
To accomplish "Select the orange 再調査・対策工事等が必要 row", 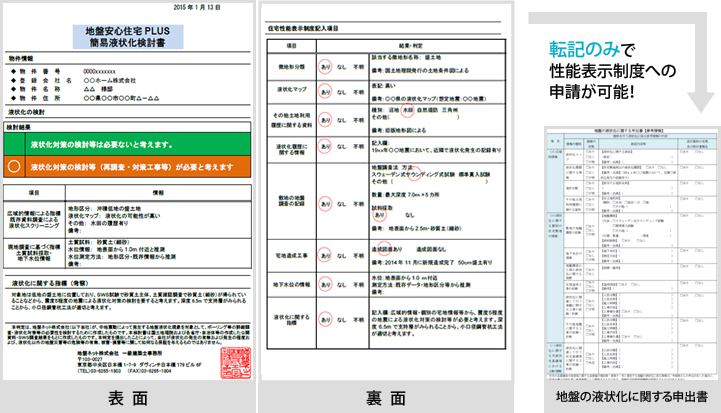I will [127, 166].
